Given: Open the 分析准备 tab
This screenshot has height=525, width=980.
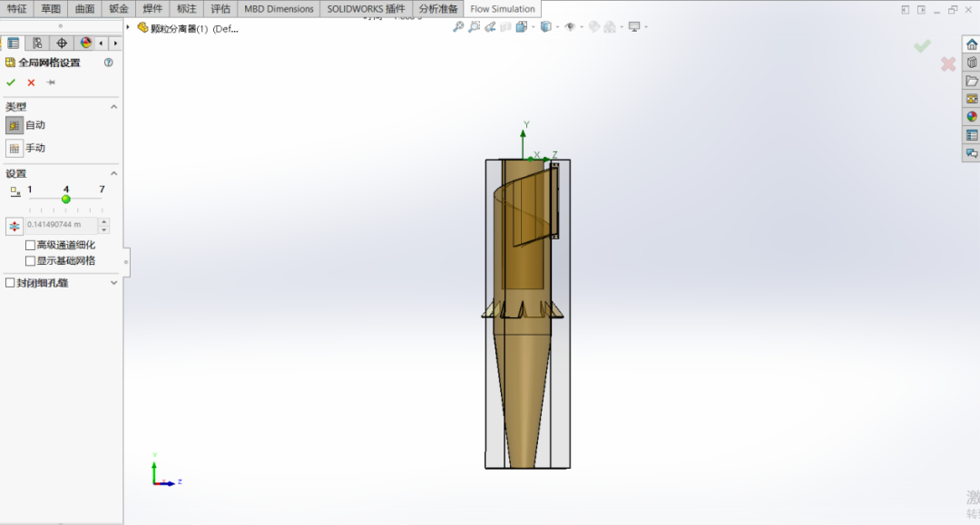Looking at the screenshot, I should (438, 9).
